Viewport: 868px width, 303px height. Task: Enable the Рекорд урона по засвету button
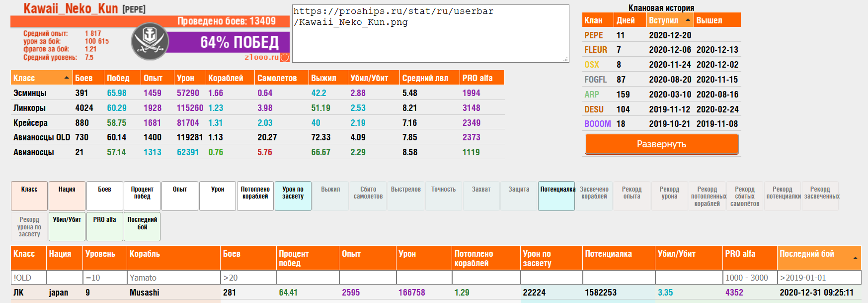click(29, 226)
